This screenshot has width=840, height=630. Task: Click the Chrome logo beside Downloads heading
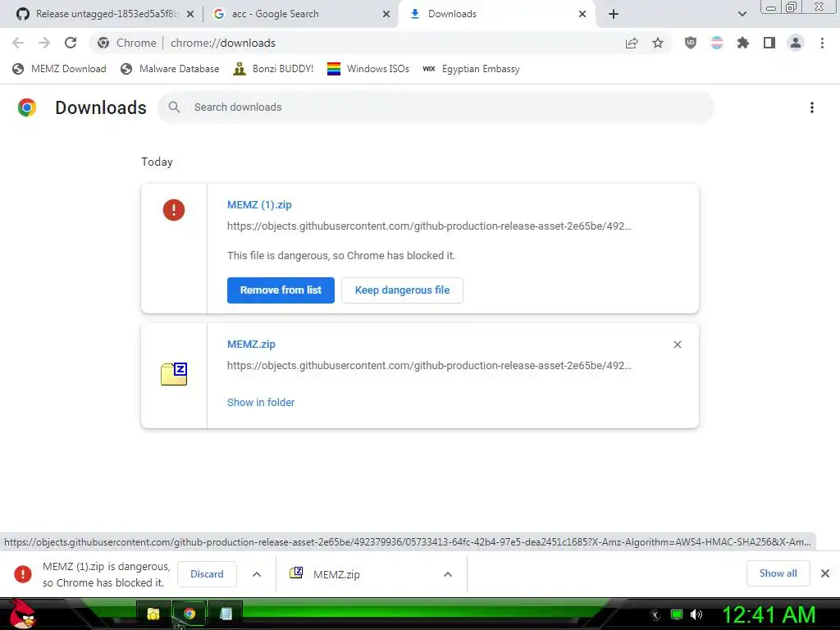(27, 107)
